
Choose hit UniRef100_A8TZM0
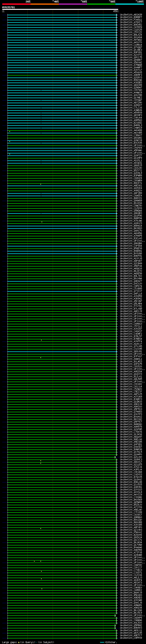[131, 103]
